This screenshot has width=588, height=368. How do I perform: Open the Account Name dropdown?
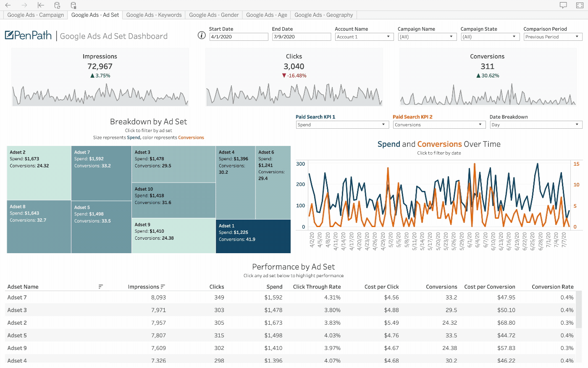[364, 37]
